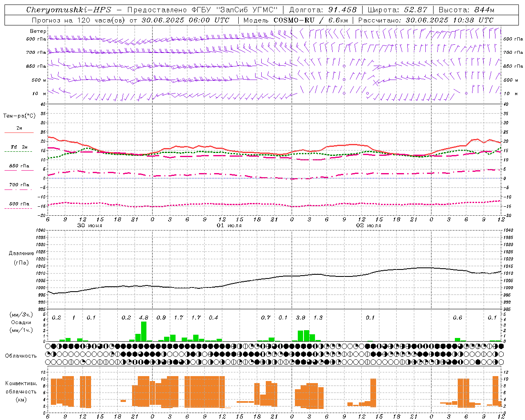Click the dotted 500 гПа legend line
Viewport: 525px width, 420px height.
pos(18,208)
